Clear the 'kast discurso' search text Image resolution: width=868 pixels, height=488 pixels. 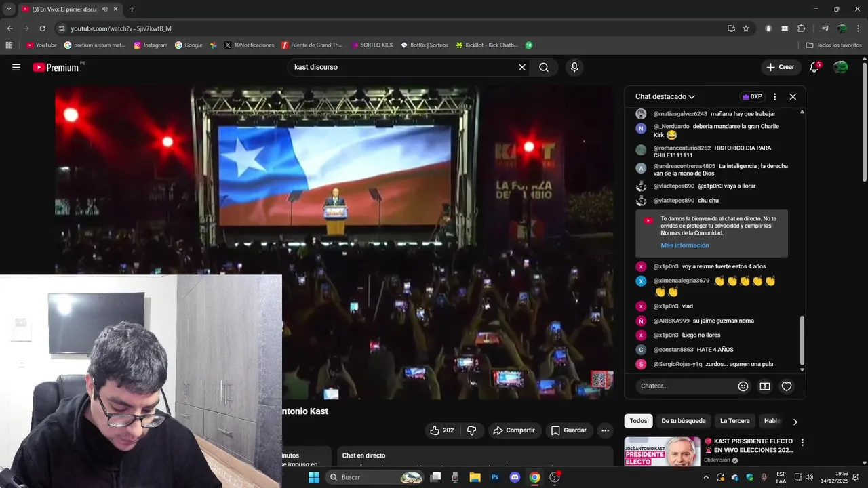(522, 67)
